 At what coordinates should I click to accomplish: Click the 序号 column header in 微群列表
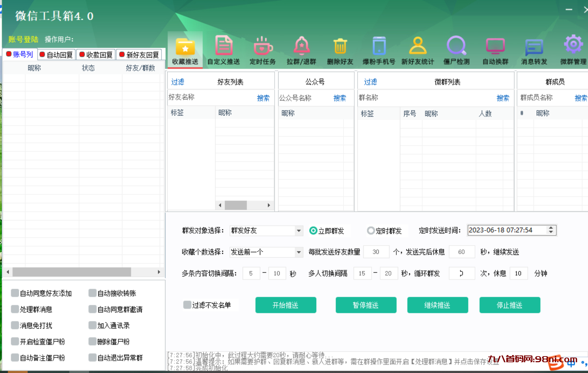coord(410,113)
